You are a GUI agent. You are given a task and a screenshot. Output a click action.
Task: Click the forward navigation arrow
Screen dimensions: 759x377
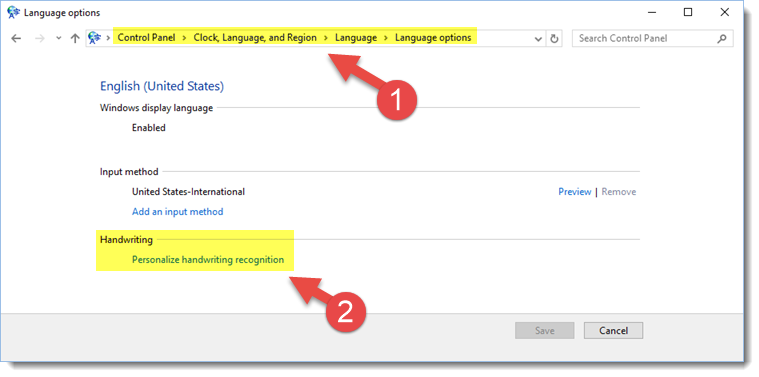pyautogui.click(x=40, y=38)
